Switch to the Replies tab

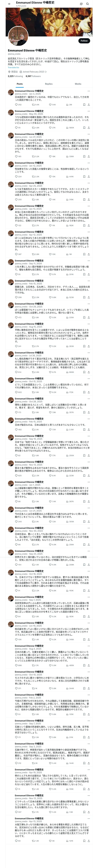(x=49, y=84)
